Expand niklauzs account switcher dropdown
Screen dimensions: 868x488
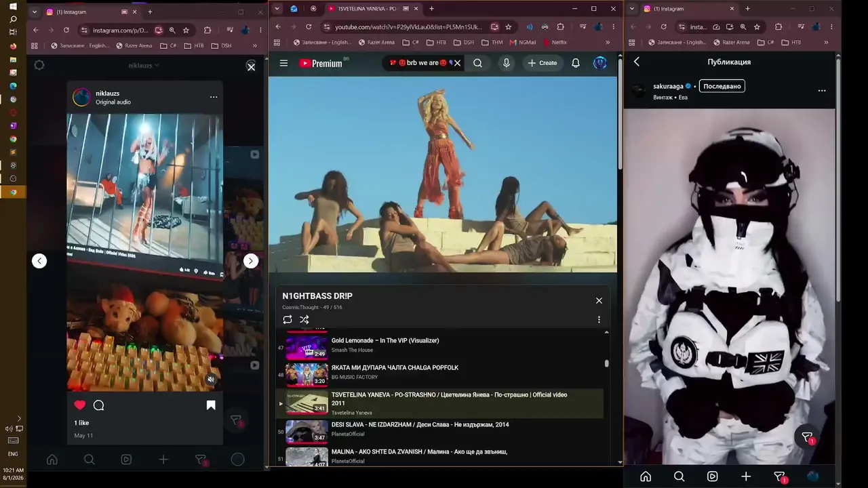[144, 66]
